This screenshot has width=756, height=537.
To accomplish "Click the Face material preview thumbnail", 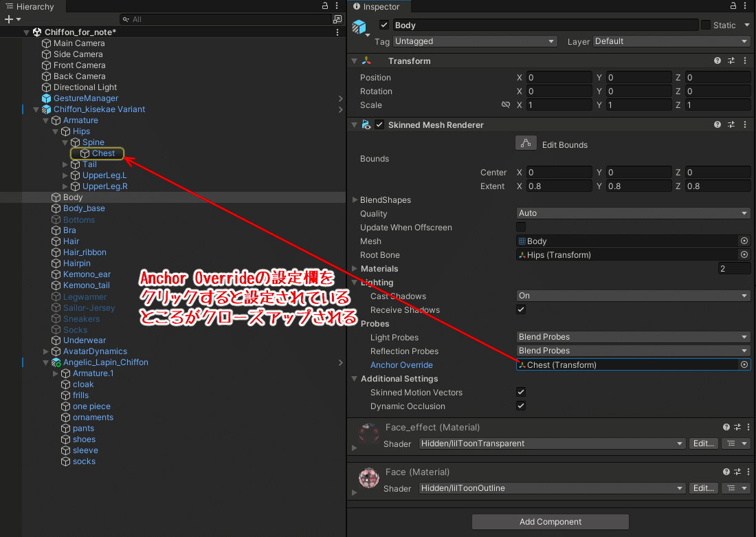I will click(369, 478).
